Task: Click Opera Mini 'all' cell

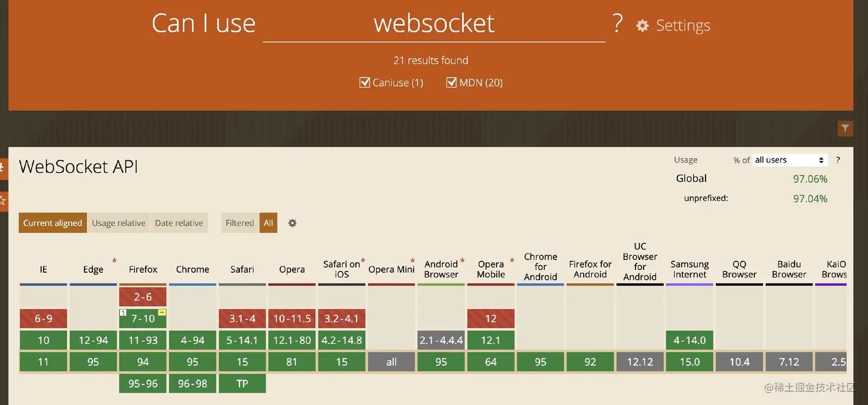Action: tap(392, 362)
